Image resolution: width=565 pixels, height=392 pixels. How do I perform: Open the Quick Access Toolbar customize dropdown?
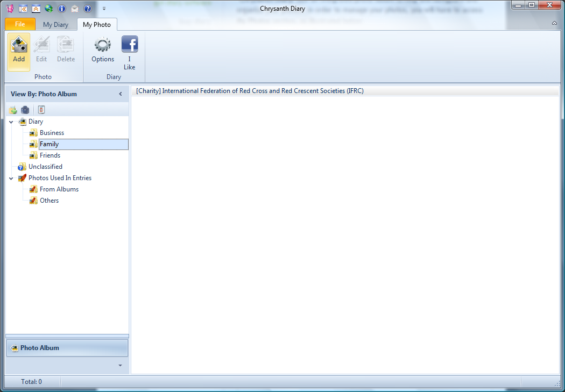click(104, 9)
